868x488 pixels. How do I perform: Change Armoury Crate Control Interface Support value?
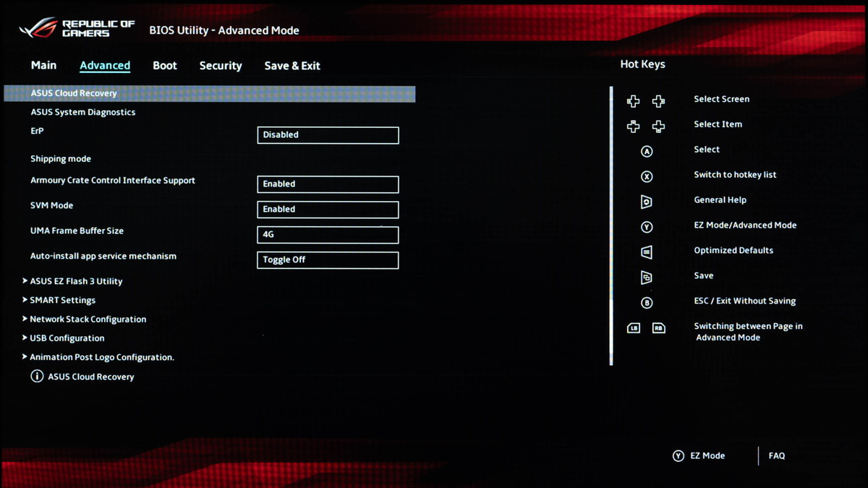click(328, 184)
